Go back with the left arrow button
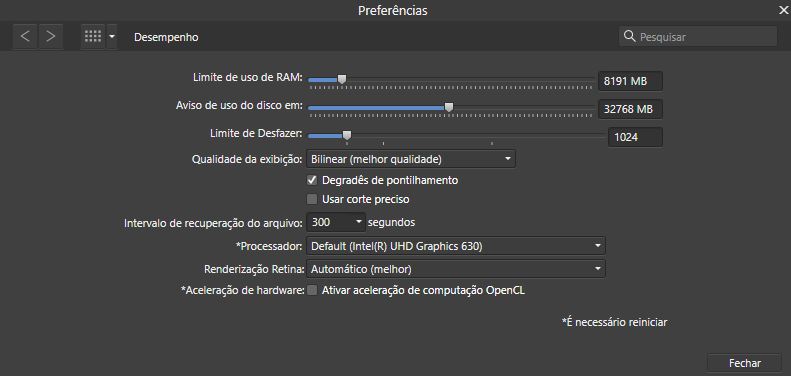The image size is (791, 376). [25, 37]
